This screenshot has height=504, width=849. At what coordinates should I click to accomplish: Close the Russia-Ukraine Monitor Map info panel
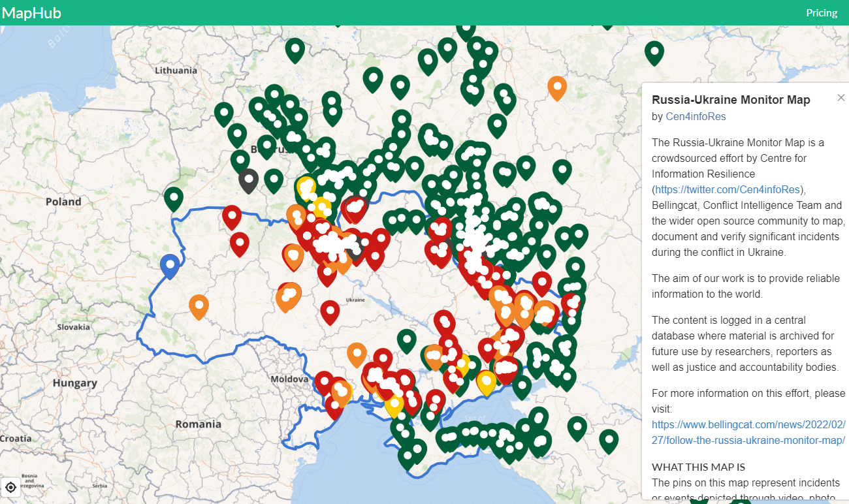click(x=841, y=98)
